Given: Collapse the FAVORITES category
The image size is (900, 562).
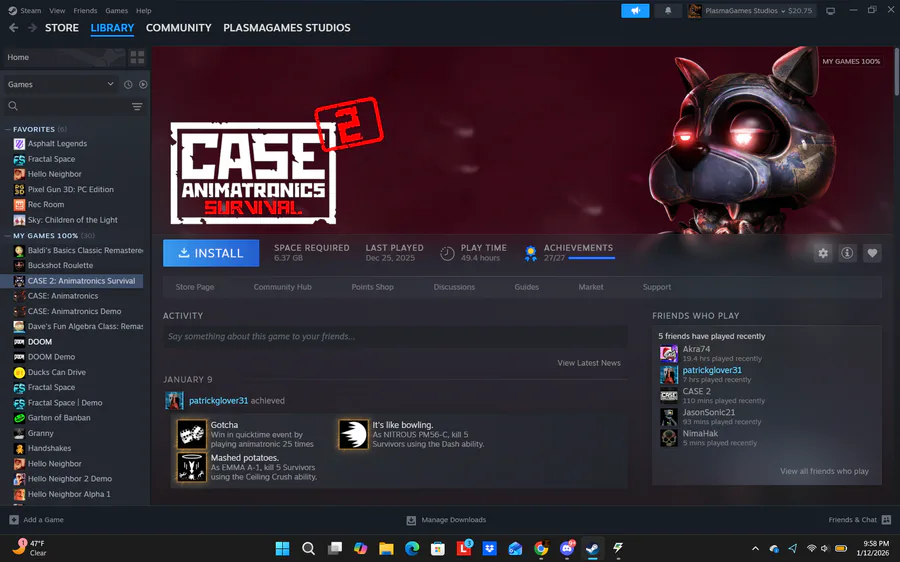Looking at the screenshot, I should click(x=8, y=129).
